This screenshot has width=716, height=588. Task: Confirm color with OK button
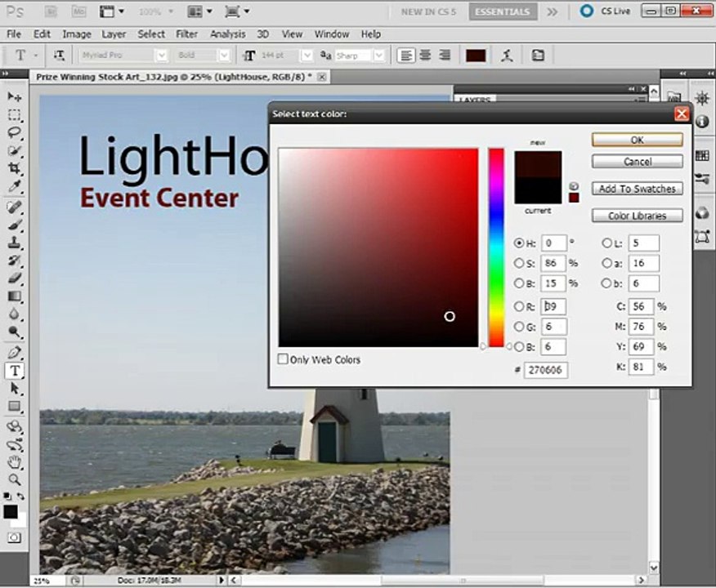coord(638,140)
